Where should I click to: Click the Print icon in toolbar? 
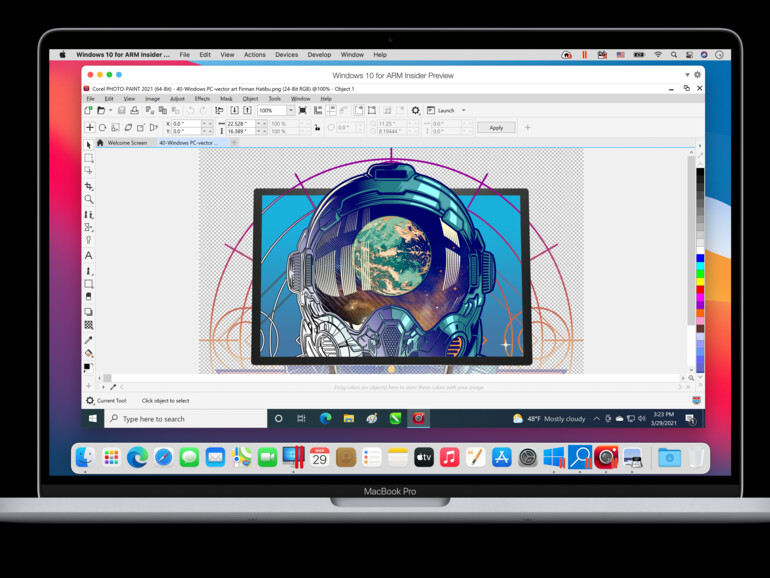[134, 110]
